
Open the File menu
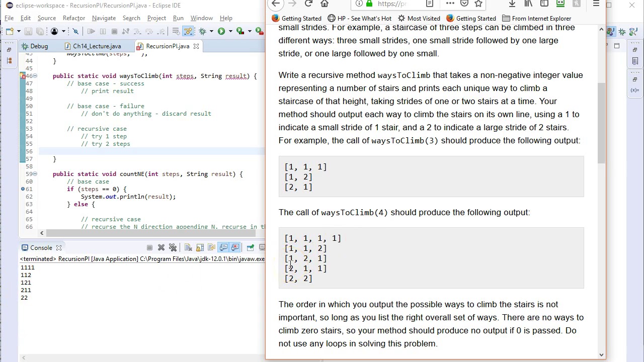(9, 18)
